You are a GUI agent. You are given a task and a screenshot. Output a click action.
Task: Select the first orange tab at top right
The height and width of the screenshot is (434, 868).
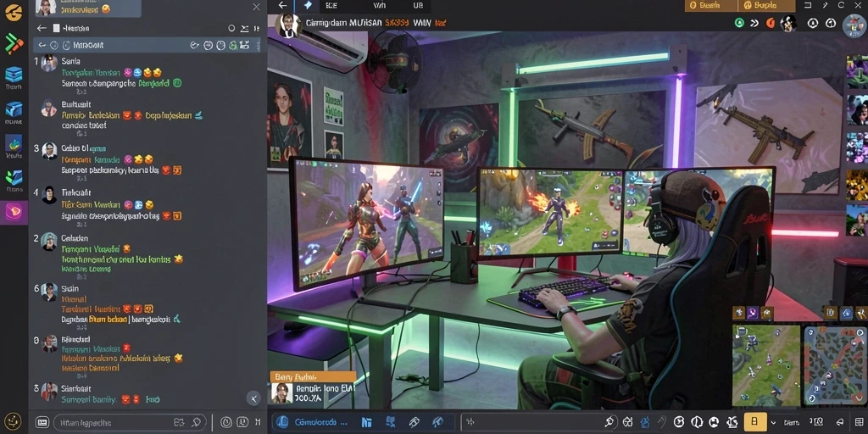coord(711,6)
